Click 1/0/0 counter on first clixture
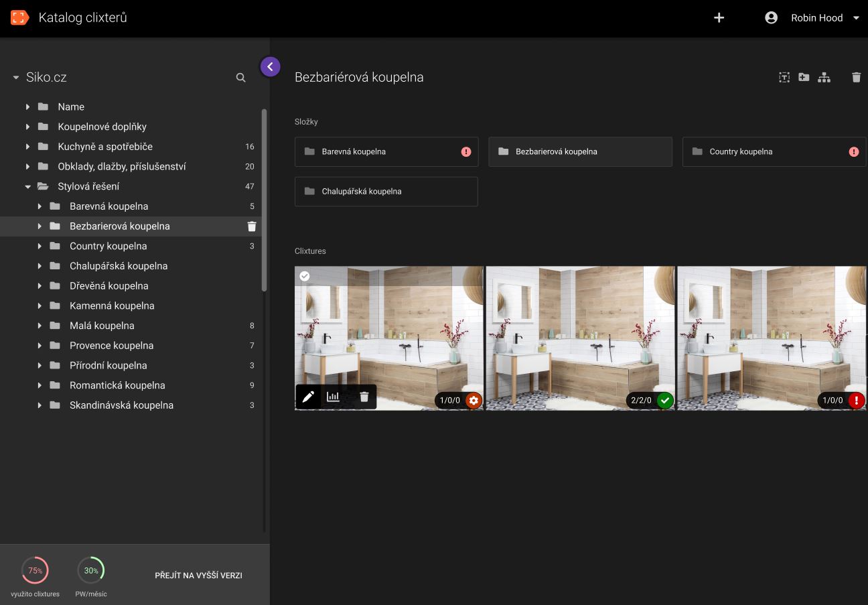Image resolution: width=868 pixels, height=605 pixels. 449,401
